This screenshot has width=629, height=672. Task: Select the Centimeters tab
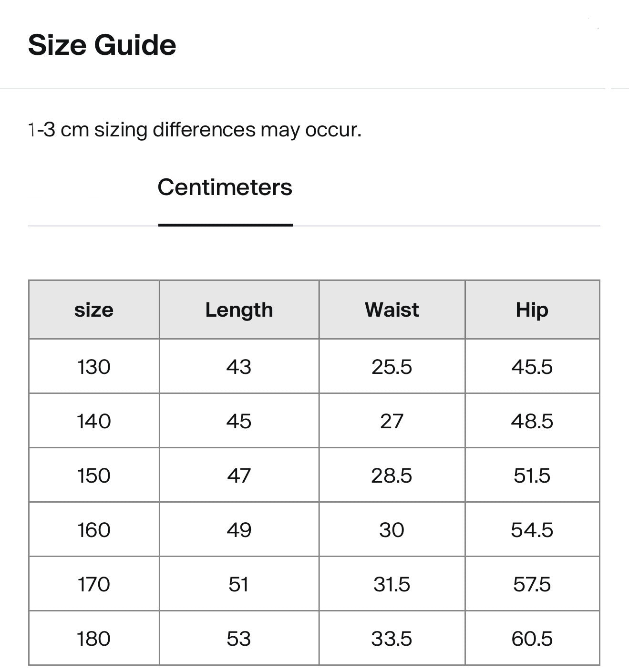pyautogui.click(x=225, y=187)
